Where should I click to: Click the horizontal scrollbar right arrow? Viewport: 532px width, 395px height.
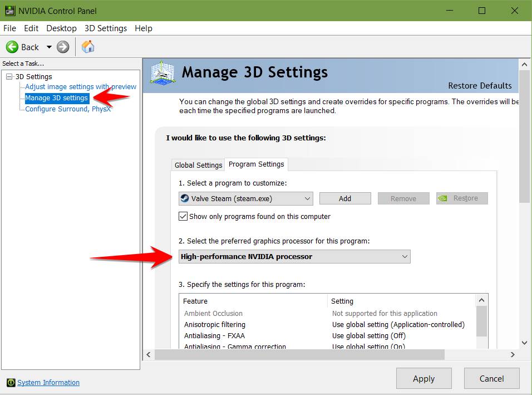(513, 354)
